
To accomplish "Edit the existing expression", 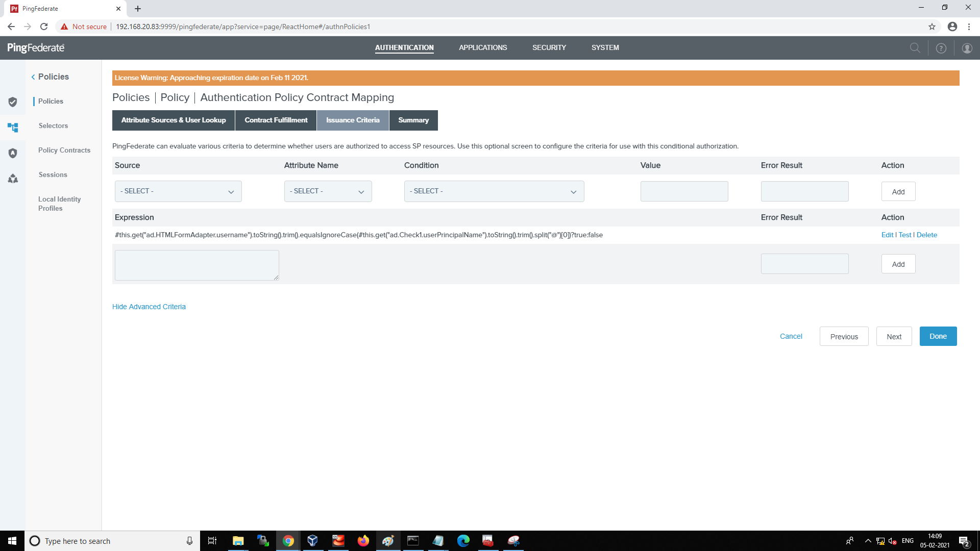I will coord(887,235).
